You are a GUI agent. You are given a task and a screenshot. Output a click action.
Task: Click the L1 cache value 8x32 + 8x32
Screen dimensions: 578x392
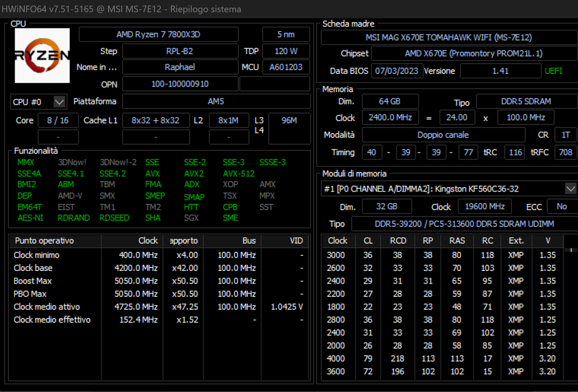pos(155,121)
